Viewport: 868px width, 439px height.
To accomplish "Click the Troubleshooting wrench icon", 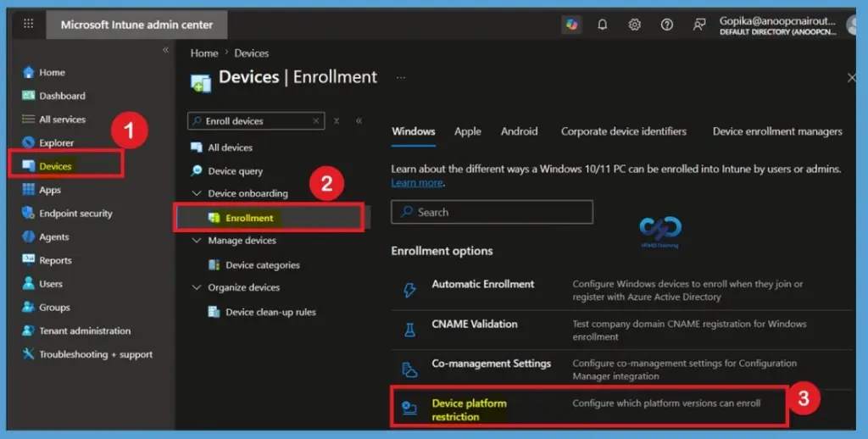I will (x=28, y=354).
